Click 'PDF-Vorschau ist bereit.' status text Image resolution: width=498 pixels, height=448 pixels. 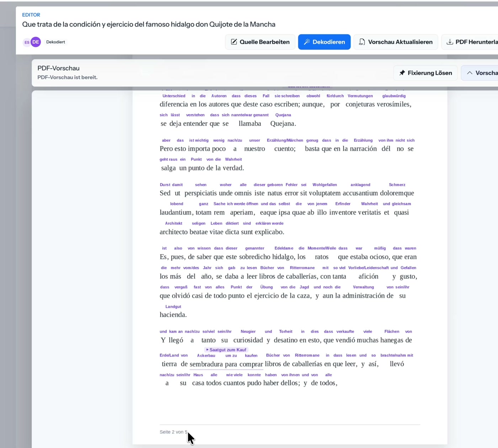67,77
